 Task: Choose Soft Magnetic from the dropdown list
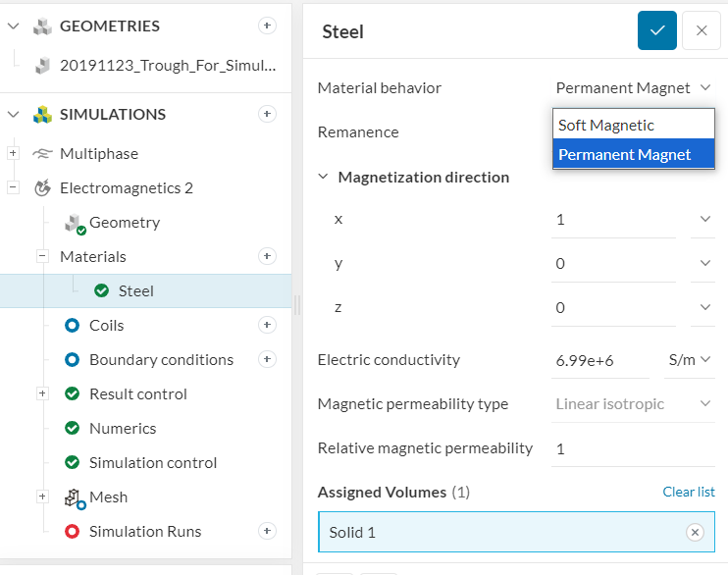click(605, 125)
